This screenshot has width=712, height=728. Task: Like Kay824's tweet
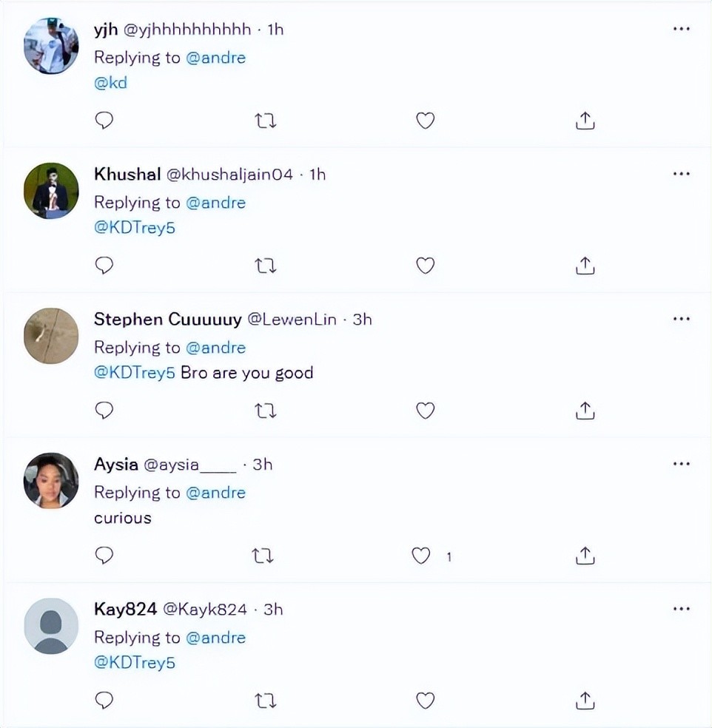(425, 701)
